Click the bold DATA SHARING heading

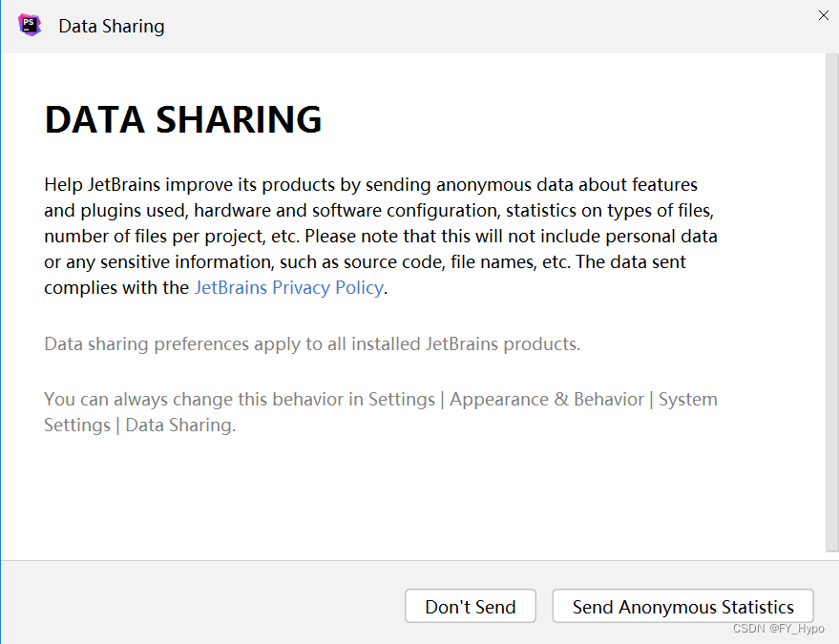pyautogui.click(x=183, y=118)
